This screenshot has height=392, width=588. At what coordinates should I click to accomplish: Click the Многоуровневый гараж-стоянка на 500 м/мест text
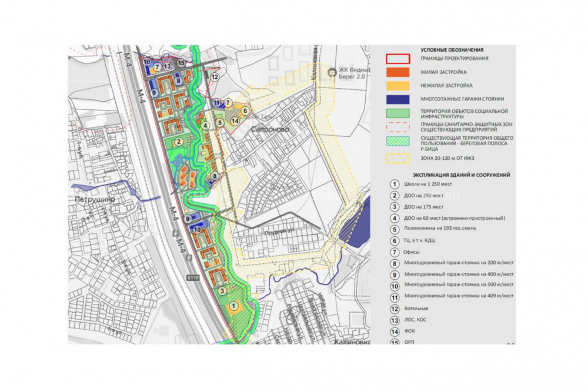(x=459, y=285)
